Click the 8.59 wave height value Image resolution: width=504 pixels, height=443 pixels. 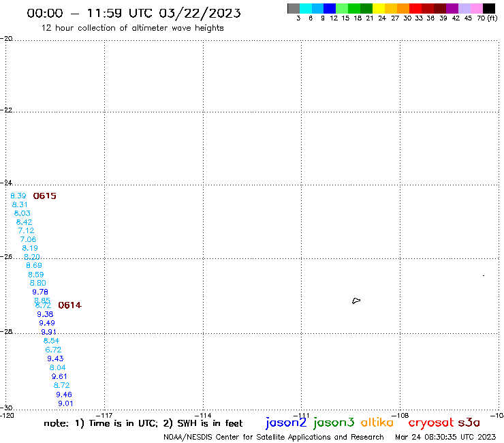point(36,275)
